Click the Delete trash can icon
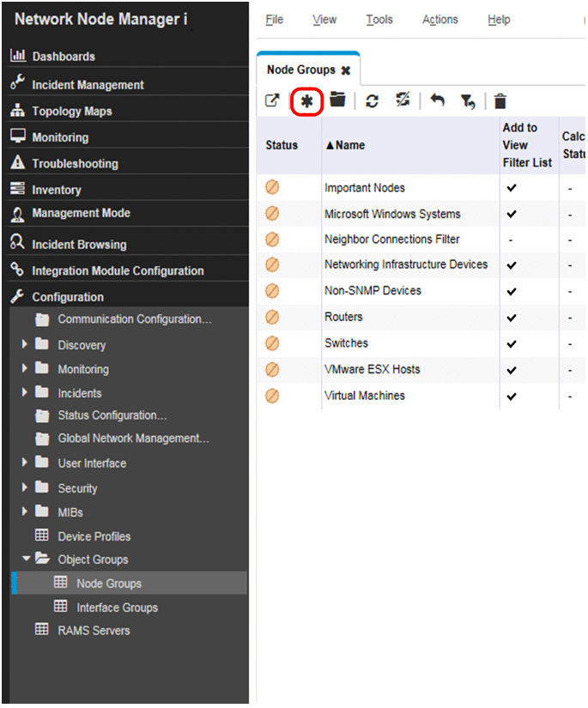 point(500,102)
